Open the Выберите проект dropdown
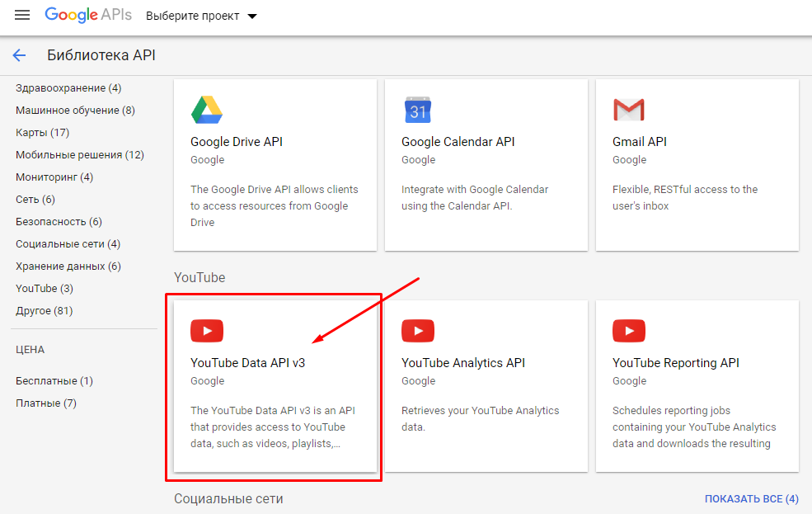 tap(201, 16)
